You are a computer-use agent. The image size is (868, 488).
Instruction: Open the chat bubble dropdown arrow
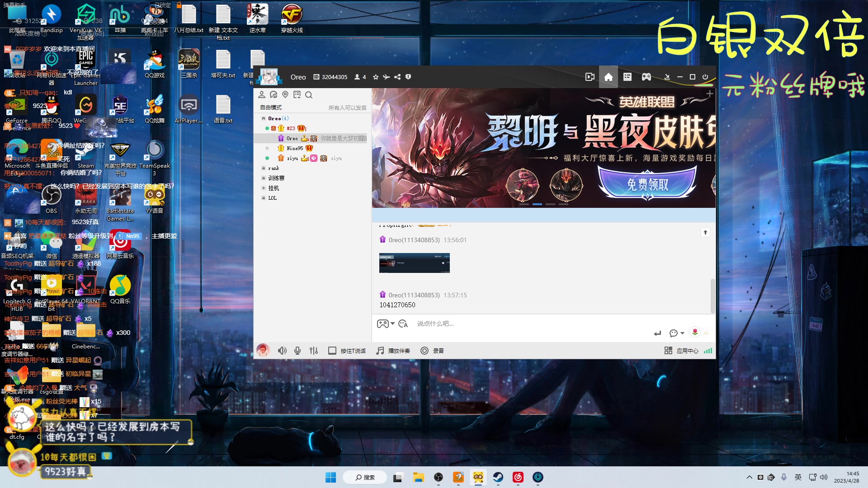click(x=682, y=333)
